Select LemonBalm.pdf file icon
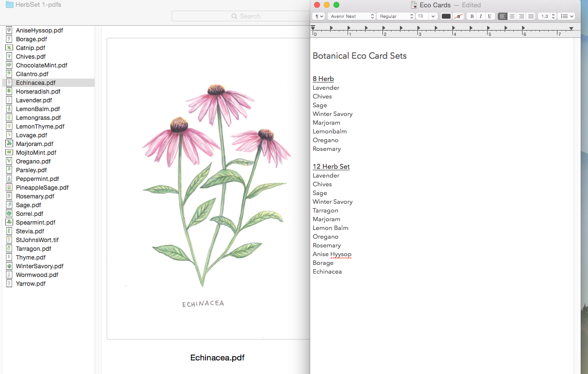This screenshot has width=588, height=374. 9,109
